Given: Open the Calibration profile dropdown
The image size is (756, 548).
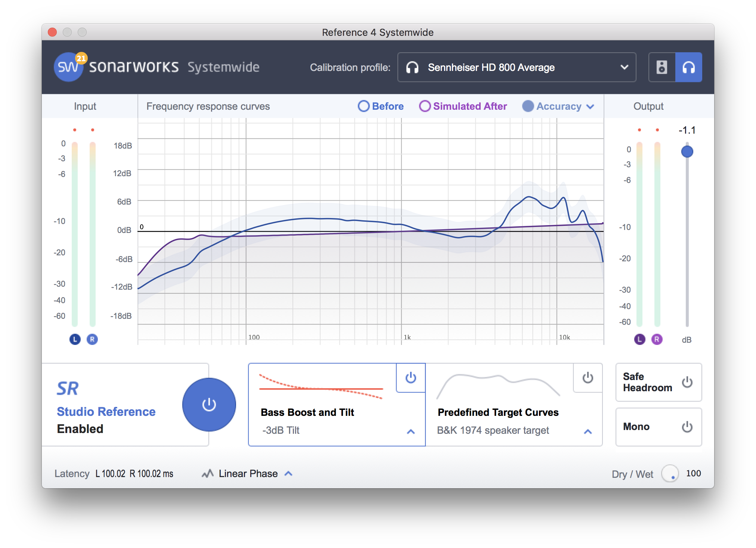Looking at the screenshot, I should tap(517, 67).
